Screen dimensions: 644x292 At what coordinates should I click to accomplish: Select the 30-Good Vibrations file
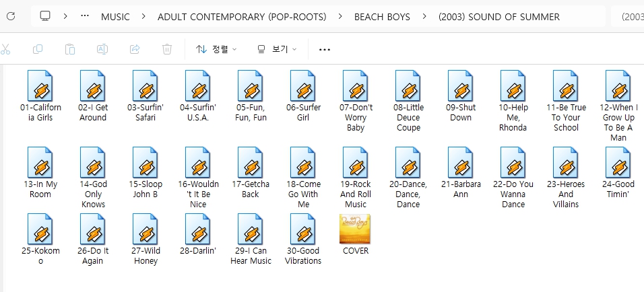pyautogui.click(x=303, y=239)
